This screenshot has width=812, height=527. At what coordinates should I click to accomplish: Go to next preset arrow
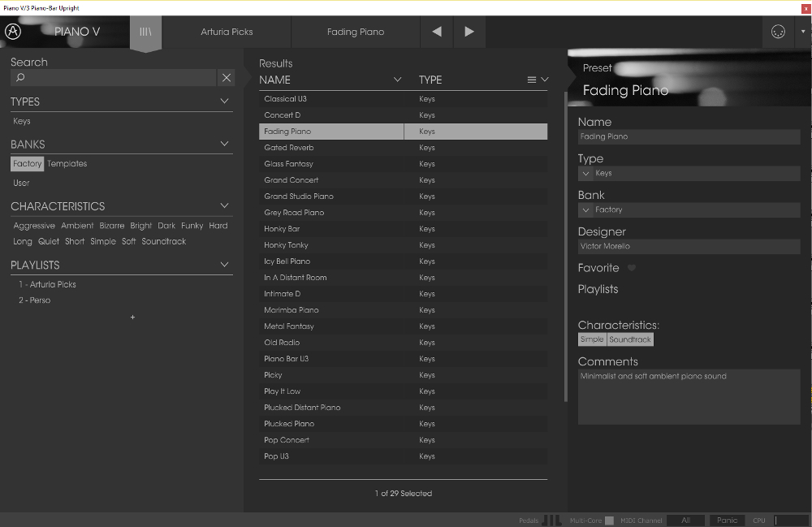(x=469, y=32)
